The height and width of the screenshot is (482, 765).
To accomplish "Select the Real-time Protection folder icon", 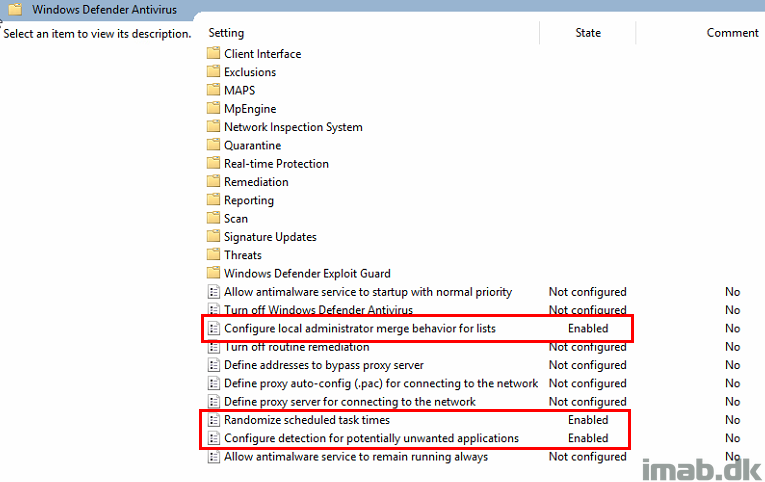I will click(213, 163).
